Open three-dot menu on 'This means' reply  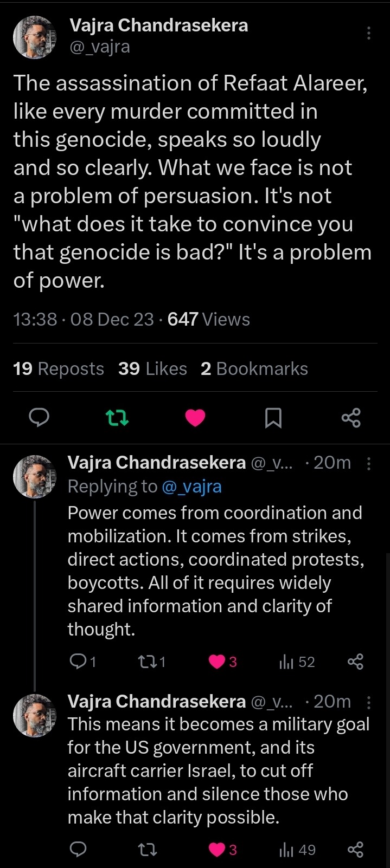[369, 703]
